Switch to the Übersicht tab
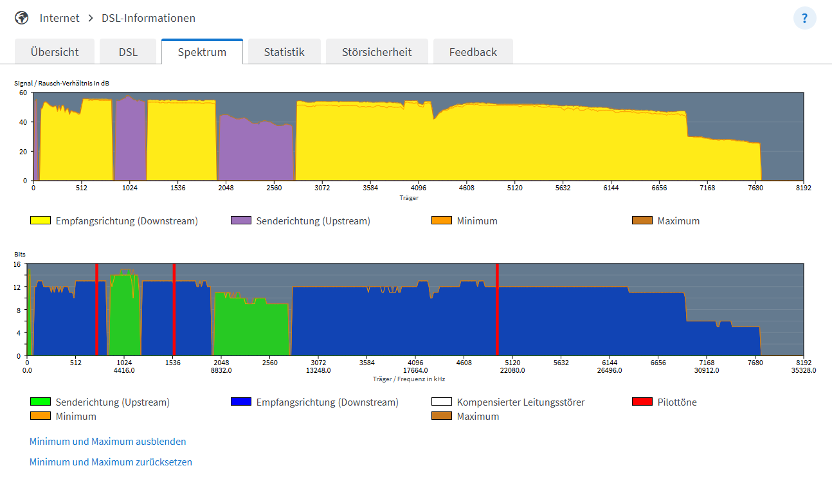The height and width of the screenshot is (504, 832). [55, 52]
